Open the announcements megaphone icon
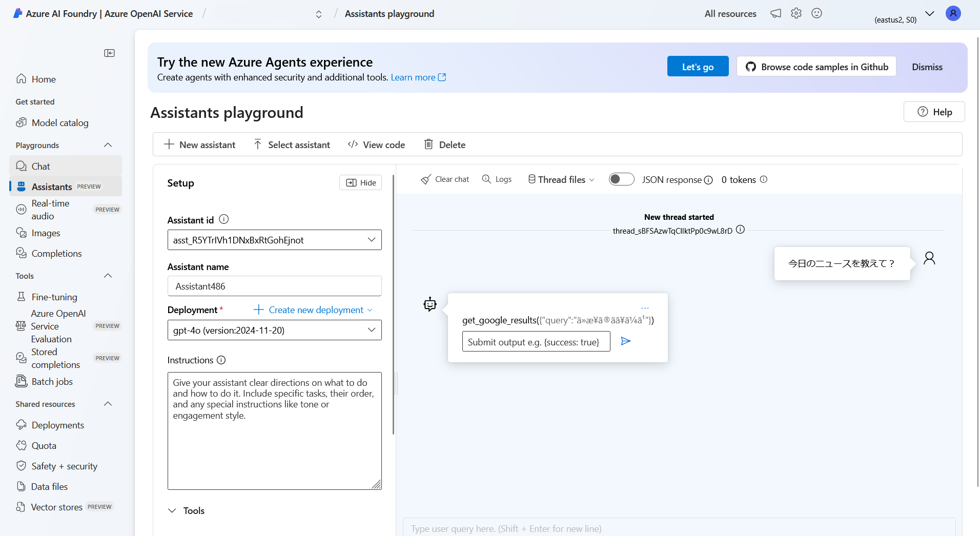Viewport: 980px width, 536px height. pyautogui.click(x=775, y=13)
